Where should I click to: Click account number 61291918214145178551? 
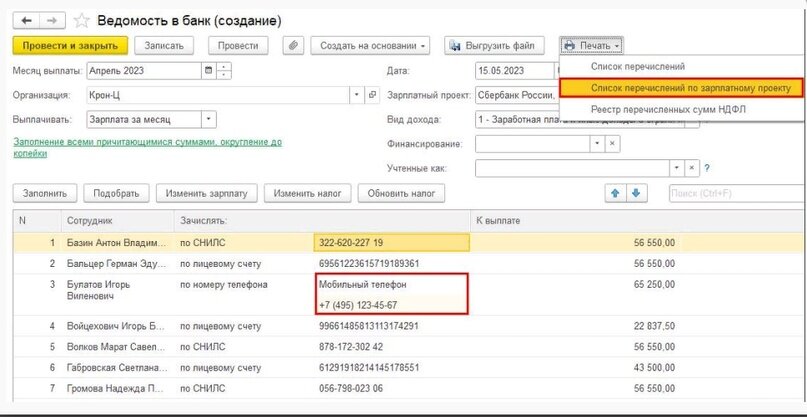click(369, 368)
